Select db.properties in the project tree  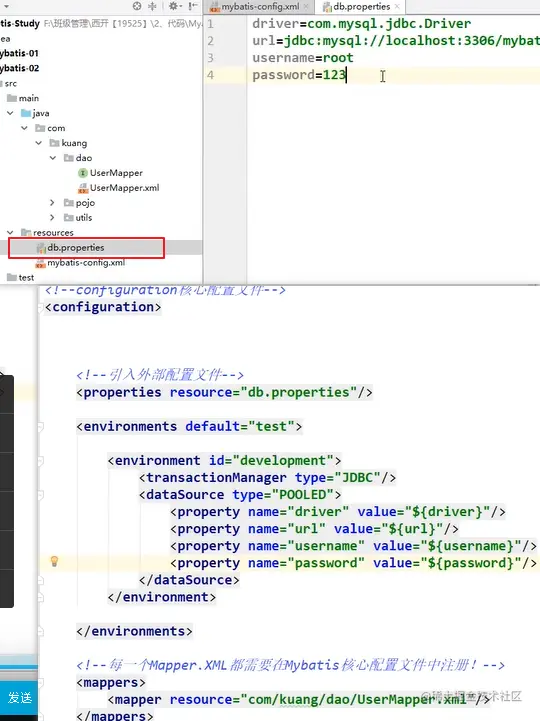[75, 247]
